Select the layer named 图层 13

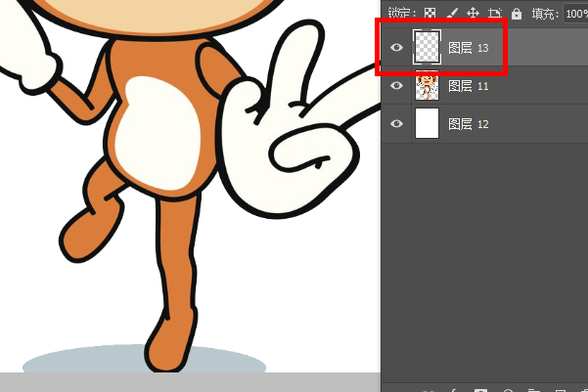pyautogui.click(x=469, y=48)
